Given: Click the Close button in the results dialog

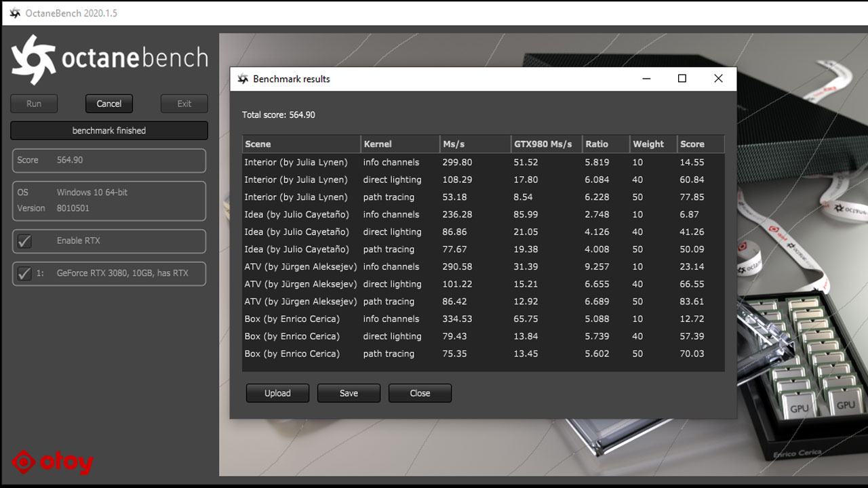Looking at the screenshot, I should point(420,393).
